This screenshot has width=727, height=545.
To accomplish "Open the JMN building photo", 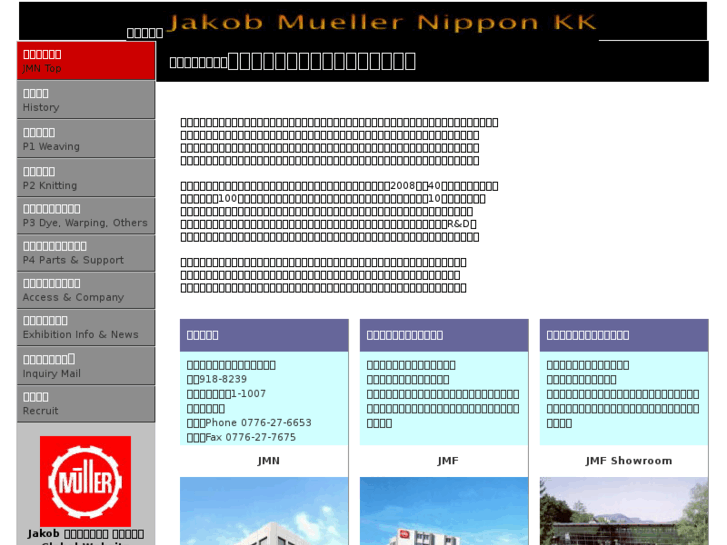I will tap(264, 511).
